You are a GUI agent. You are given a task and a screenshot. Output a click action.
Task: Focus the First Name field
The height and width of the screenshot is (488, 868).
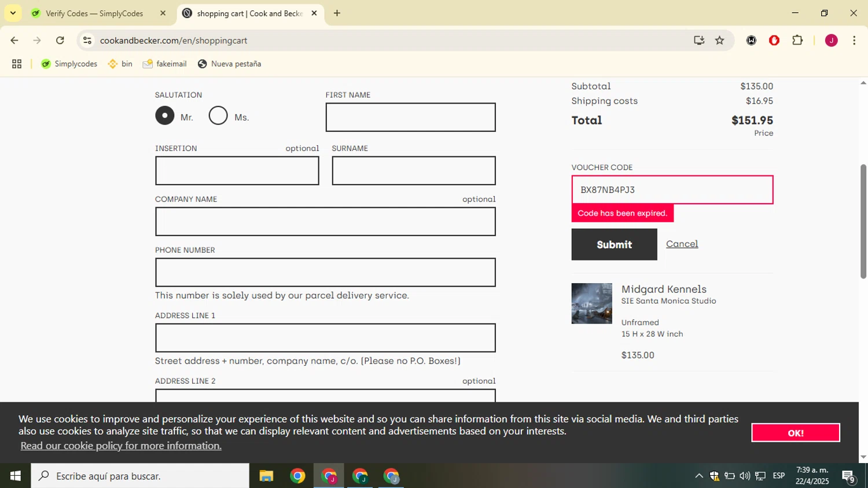410,118
